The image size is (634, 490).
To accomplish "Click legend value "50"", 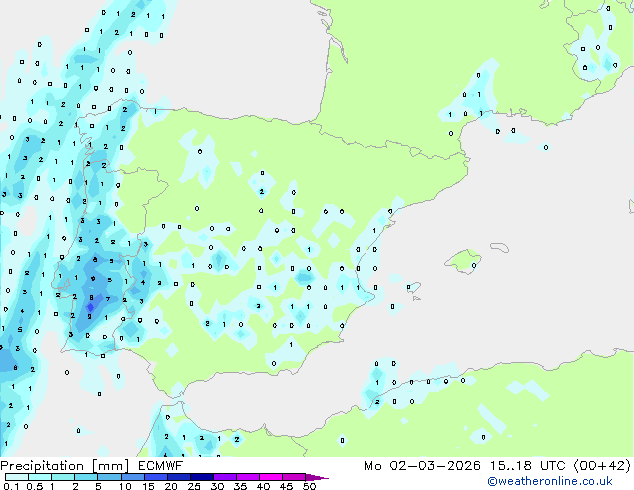I will [310, 486].
